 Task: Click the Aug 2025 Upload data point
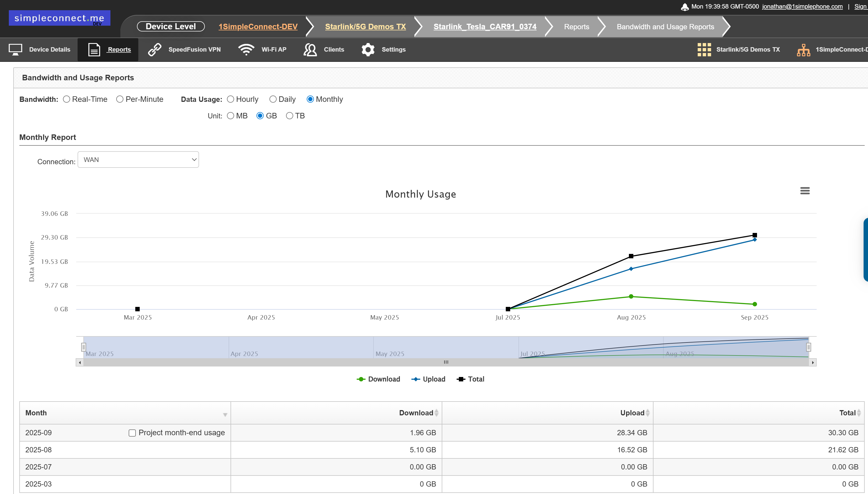coord(631,269)
